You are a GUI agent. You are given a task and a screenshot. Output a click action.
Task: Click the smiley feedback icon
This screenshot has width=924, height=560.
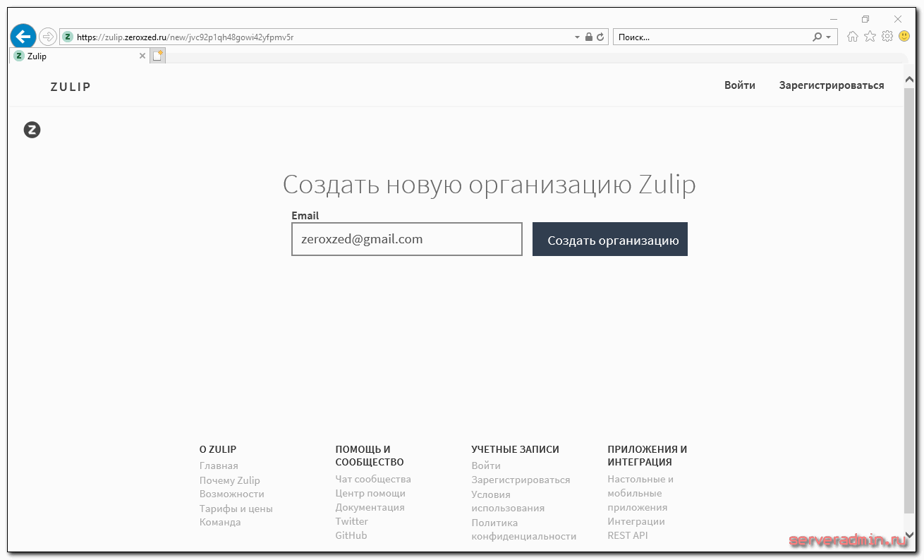(904, 37)
